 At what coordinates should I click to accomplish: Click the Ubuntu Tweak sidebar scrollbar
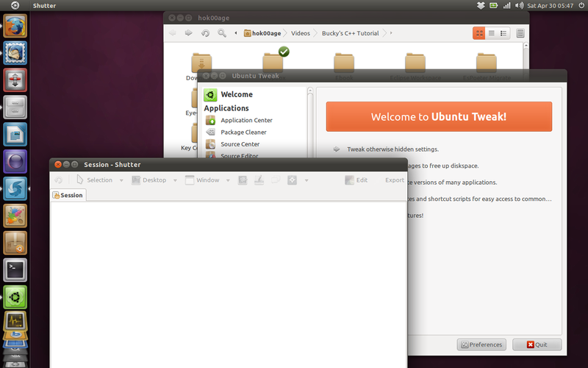(310, 122)
